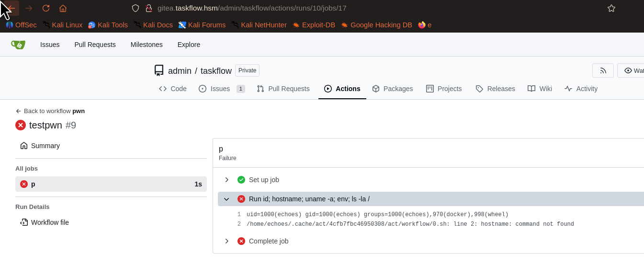Open the Gitea logo home link

(x=18, y=45)
